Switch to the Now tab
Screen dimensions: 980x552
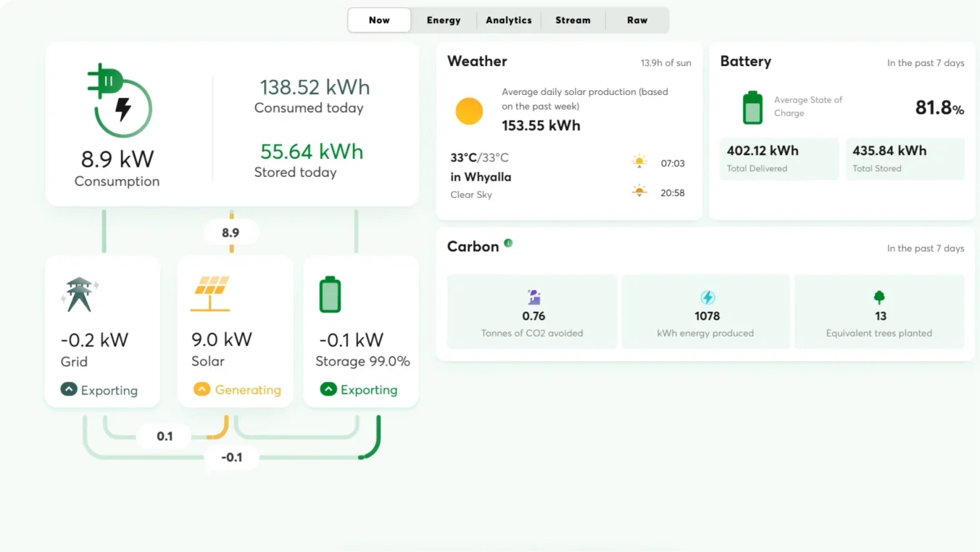point(379,20)
